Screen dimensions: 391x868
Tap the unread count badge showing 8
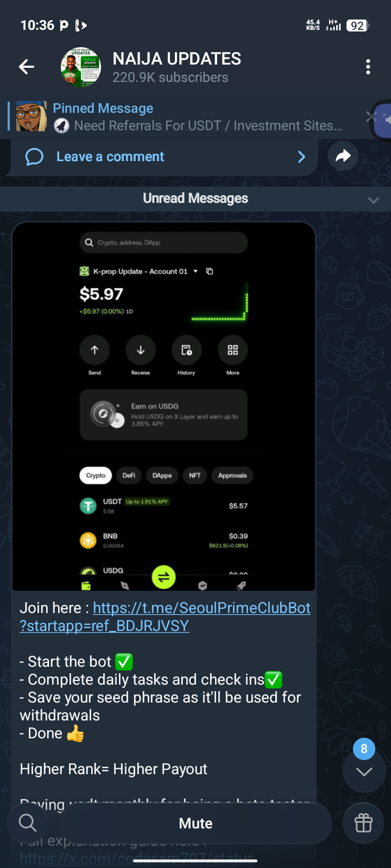click(x=364, y=749)
